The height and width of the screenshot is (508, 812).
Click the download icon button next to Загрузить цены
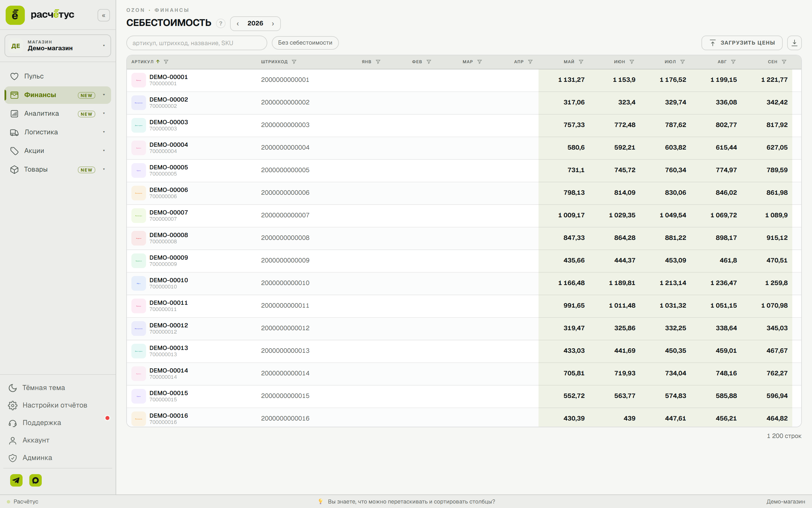pyautogui.click(x=794, y=43)
